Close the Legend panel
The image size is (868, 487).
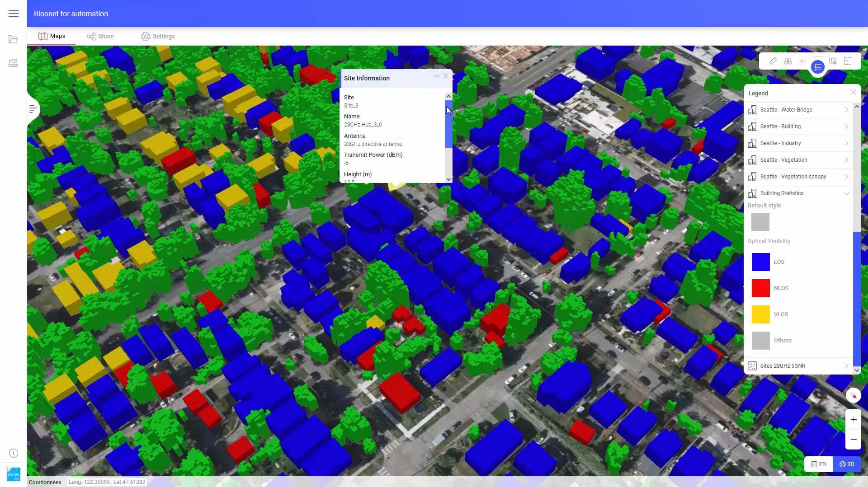[853, 92]
